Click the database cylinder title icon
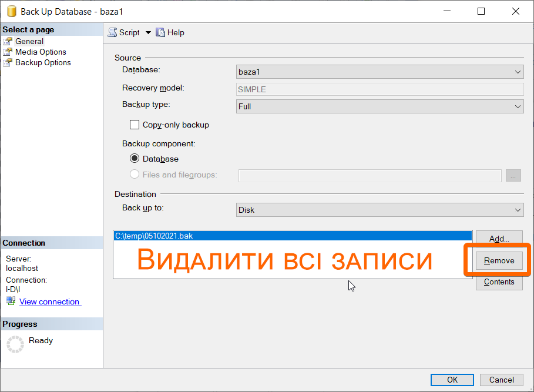The height and width of the screenshot is (392, 534). pos(12,11)
